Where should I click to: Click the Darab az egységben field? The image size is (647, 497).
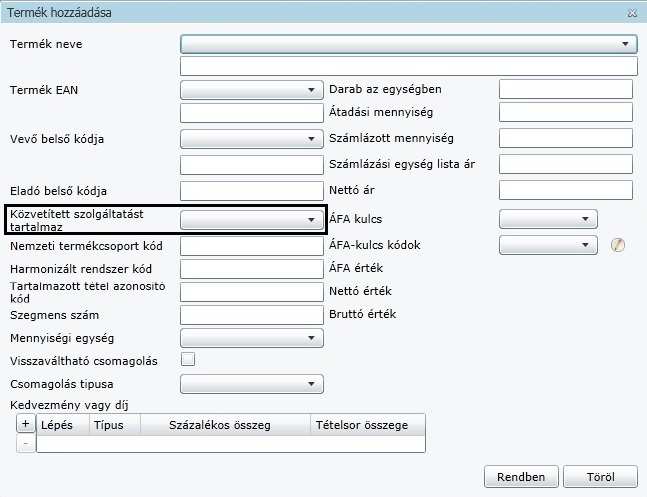[x=566, y=89]
